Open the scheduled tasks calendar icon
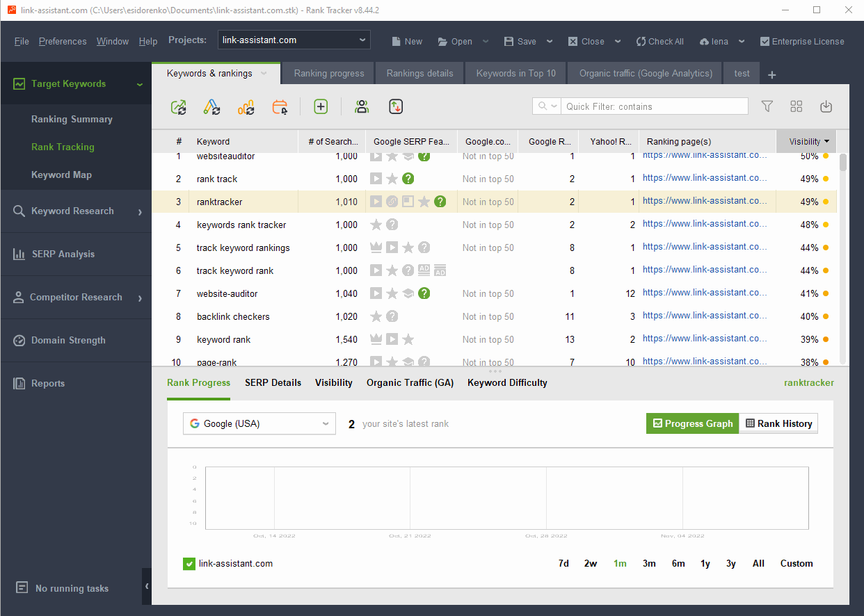Image resolution: width=864 pixels, height=616 pixels. [x=280, y=106]
